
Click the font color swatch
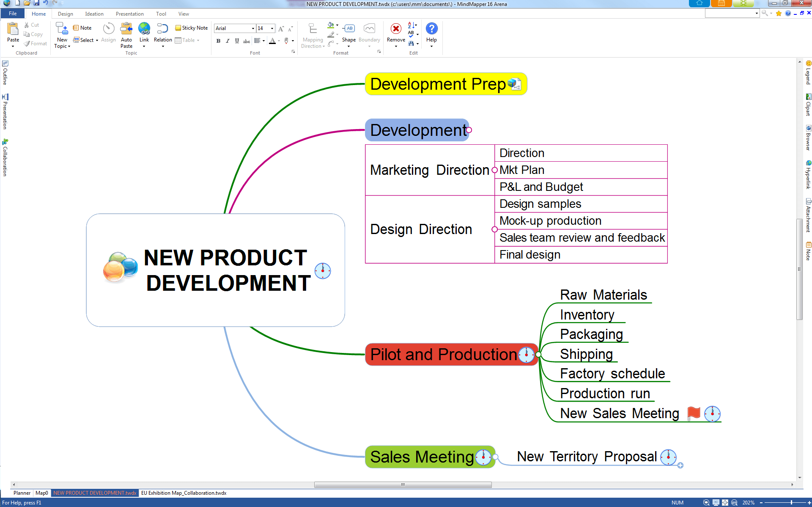(x=272, y=41)
